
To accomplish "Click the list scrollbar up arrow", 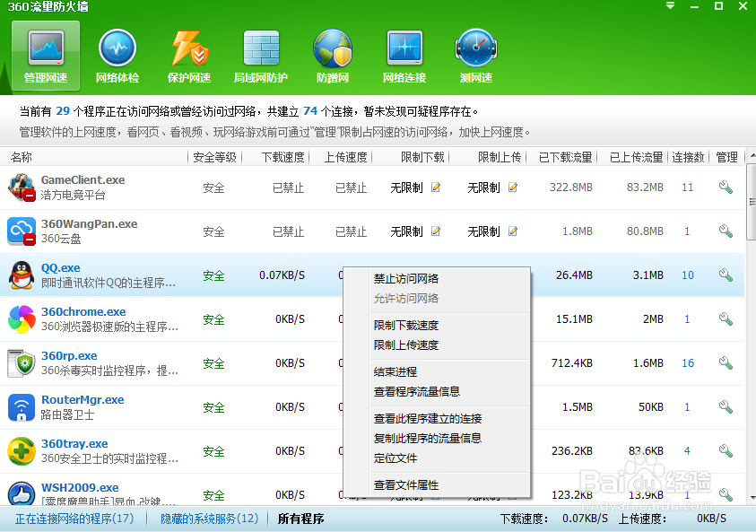I will click(752, 156).
